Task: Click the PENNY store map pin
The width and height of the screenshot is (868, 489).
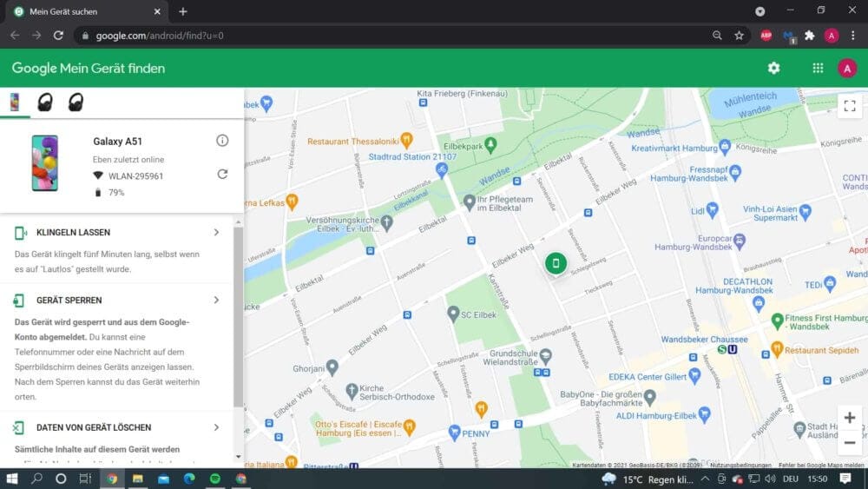Action: tap(455, 432)
